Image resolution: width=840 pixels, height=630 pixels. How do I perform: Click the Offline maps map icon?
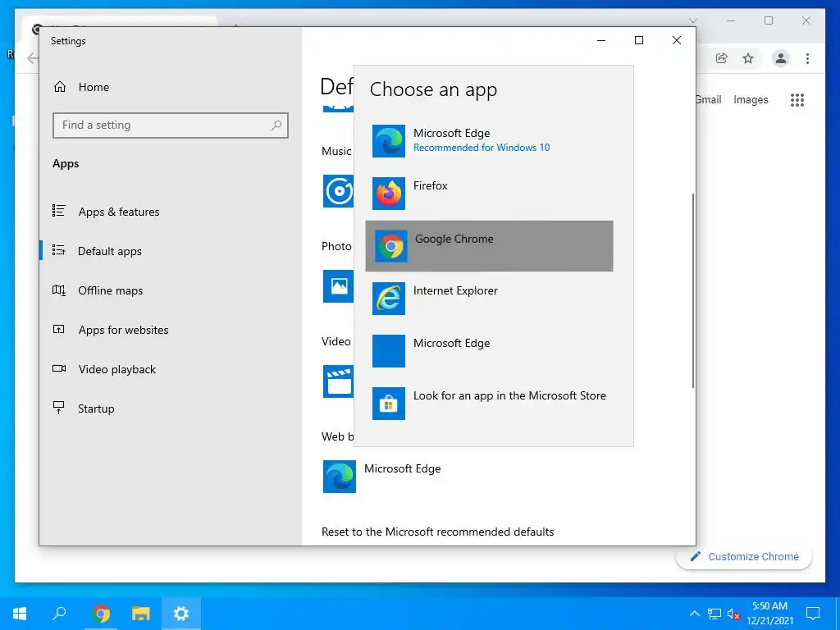point(59,290)
